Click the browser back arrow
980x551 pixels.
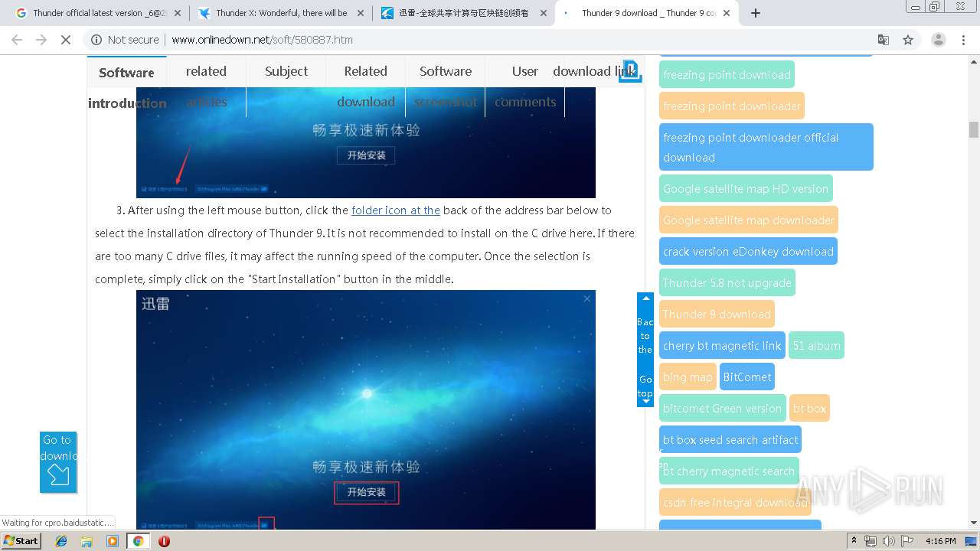(17, 40)
